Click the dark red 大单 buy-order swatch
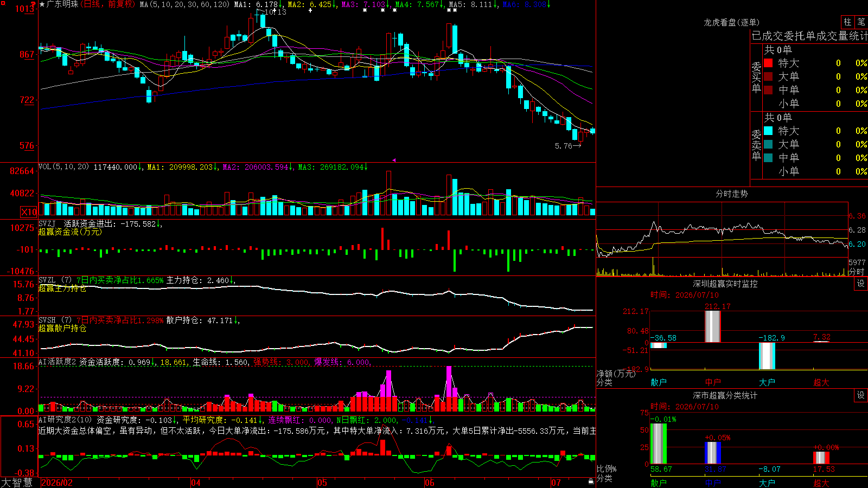 pos(768,76)
